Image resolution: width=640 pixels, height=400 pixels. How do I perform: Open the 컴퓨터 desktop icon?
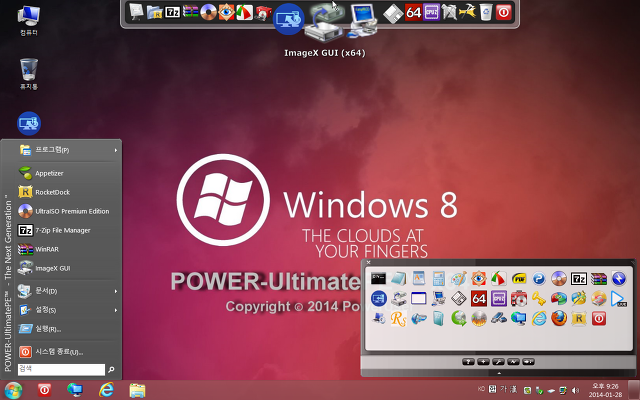(29, 20)
